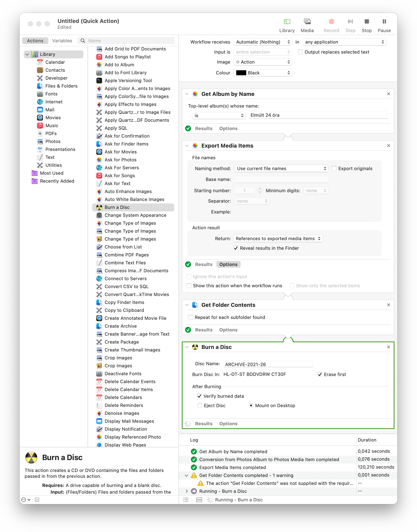Image resolution: width=417 pixels, height=532 pixels.
Task: Check the Export originals checkbox
Action: click(334, 168)
